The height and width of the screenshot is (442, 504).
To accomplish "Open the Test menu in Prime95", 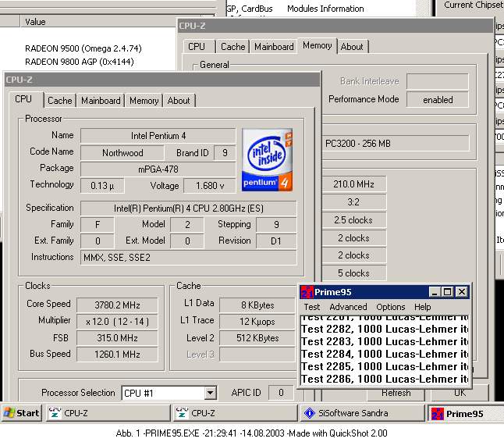I will pyautogui.click(x=312, y=307).
